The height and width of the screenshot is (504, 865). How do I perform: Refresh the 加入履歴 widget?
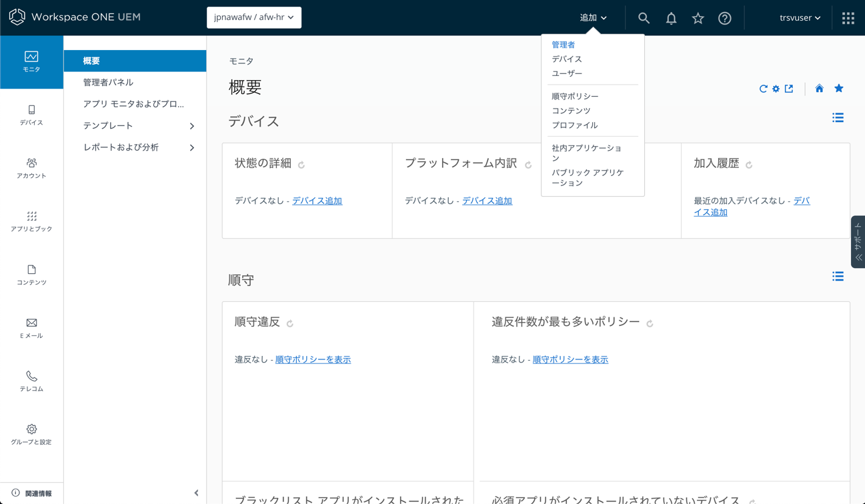[749, 165]
